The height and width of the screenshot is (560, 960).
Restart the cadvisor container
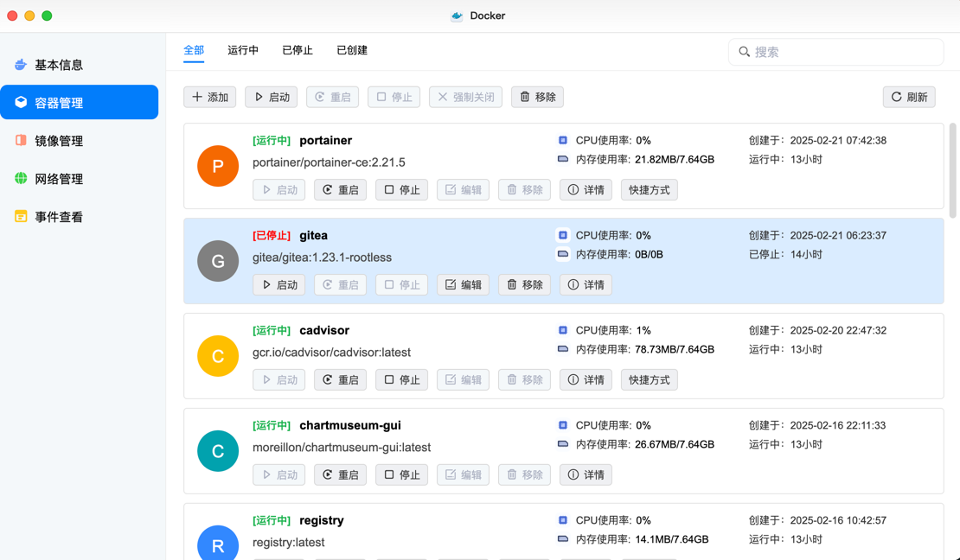[341, 379]
